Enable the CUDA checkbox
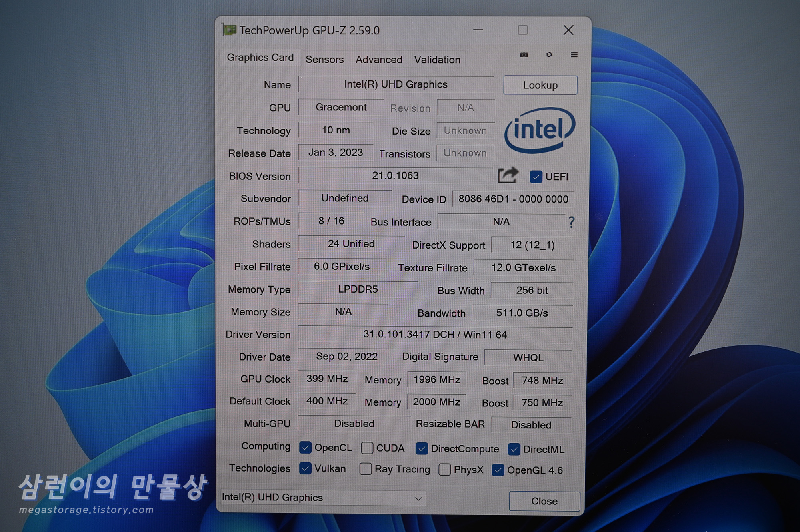 tap(367, 448)
